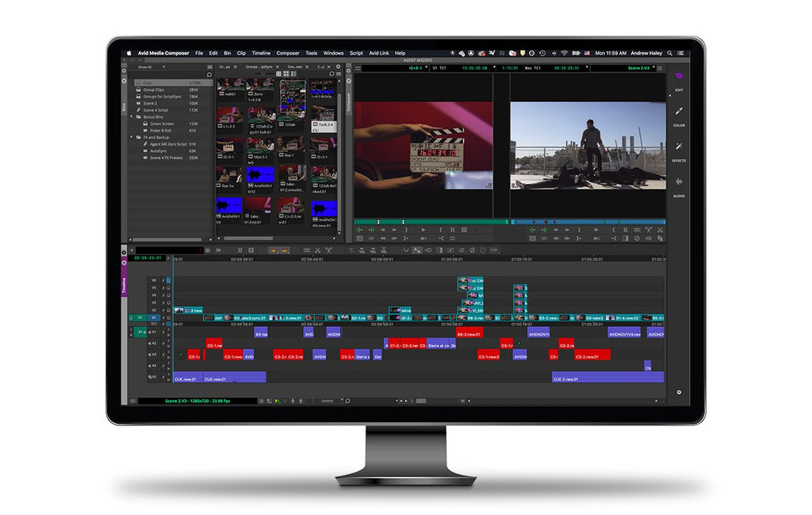Collapse the Bonus Bins folder

132,117
